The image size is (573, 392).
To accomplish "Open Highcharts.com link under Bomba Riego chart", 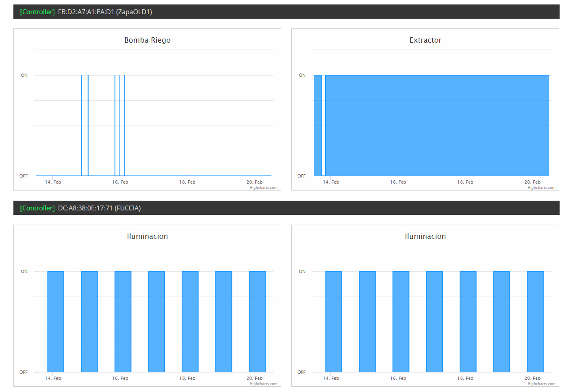I will coord(263,188).
